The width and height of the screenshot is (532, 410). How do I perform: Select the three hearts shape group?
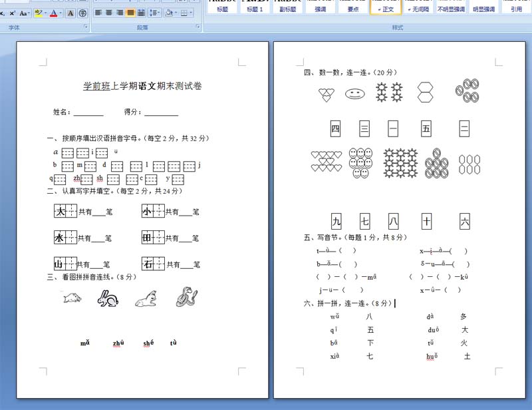pyautogui.click(x=327, y=95)
